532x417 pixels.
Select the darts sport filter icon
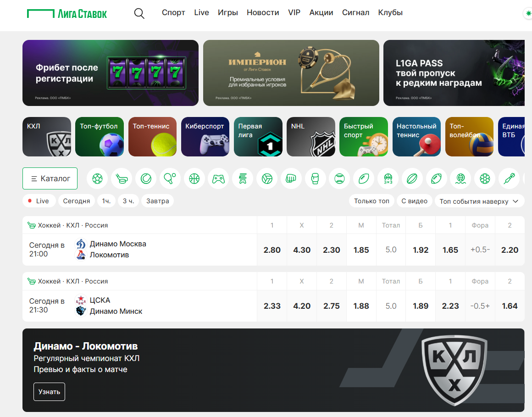509,178
